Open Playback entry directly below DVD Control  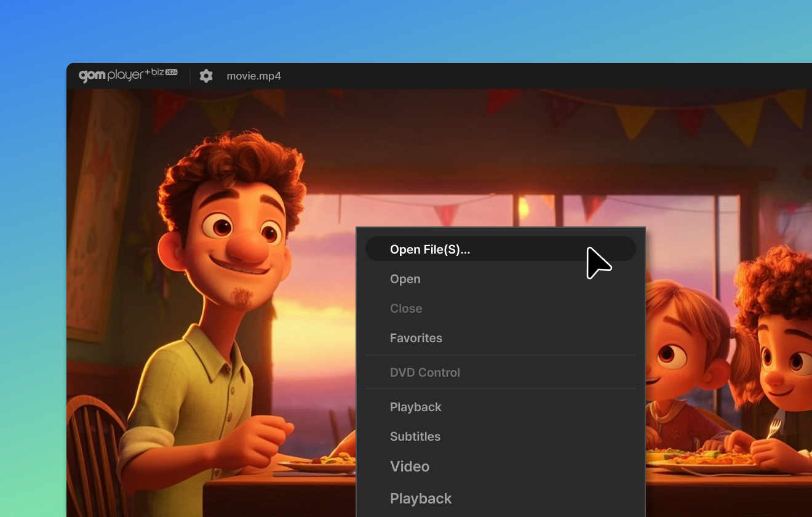[416, 407]
